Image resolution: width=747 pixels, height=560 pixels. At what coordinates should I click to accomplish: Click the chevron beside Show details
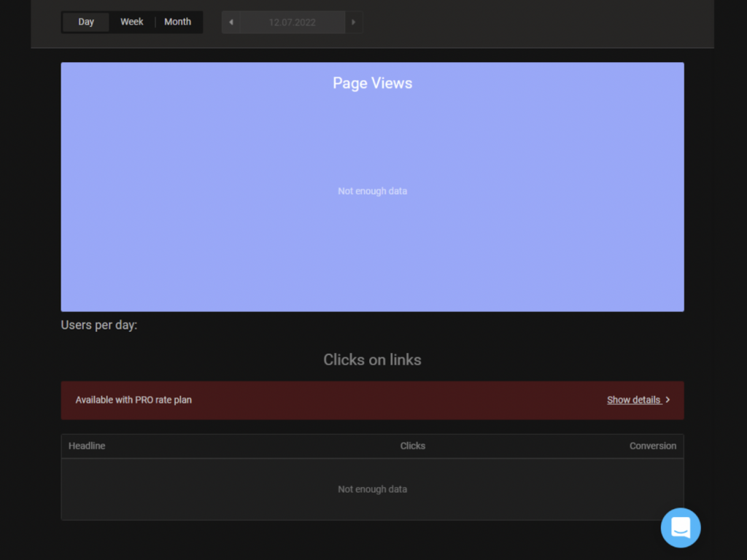click(667, 400)
